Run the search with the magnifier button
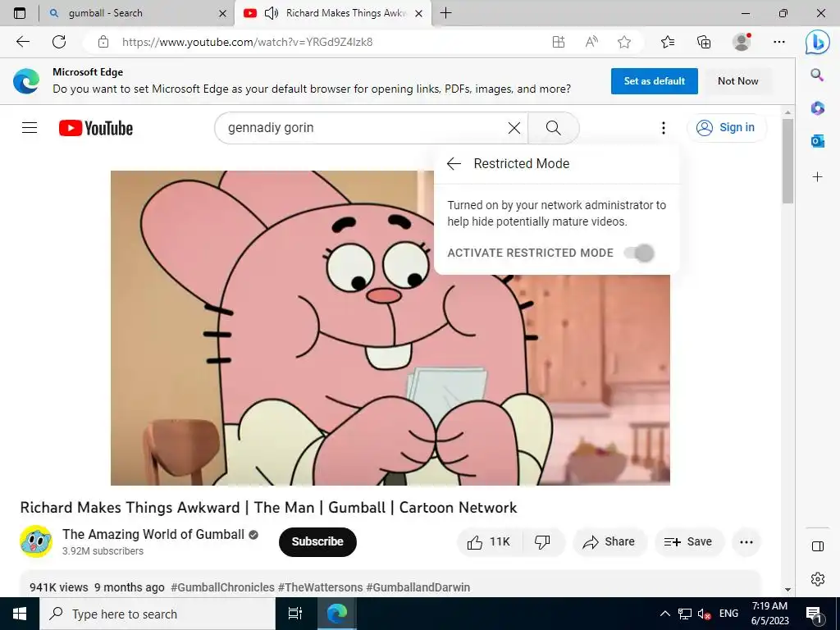This screenshot has height=630, width=840. click(x=554, y=128)
